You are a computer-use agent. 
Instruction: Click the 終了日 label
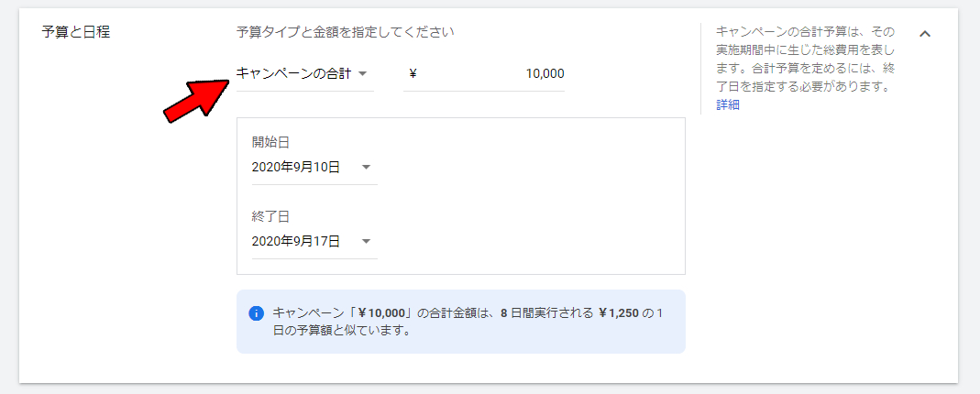click(271, 216)
